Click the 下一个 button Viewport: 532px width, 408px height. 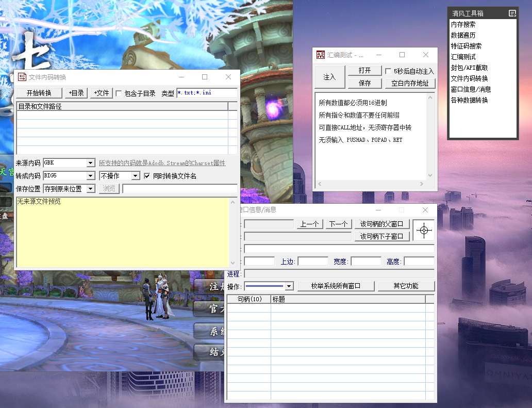[x=338, y=224]
